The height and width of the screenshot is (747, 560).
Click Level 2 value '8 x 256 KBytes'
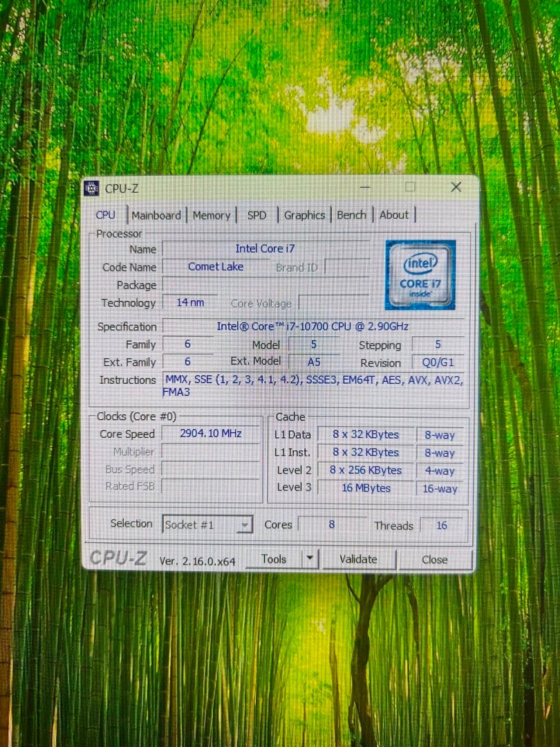coord(366,470)
